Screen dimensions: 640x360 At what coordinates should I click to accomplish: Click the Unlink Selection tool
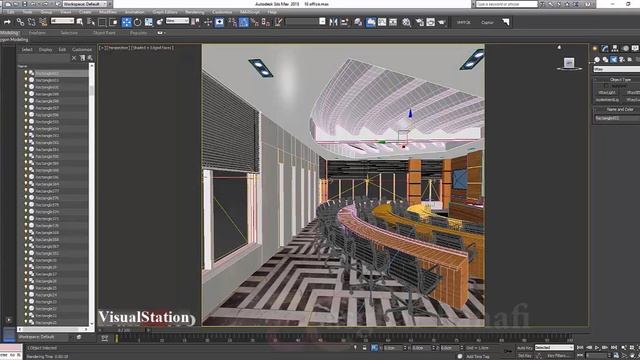coord(31,22)
